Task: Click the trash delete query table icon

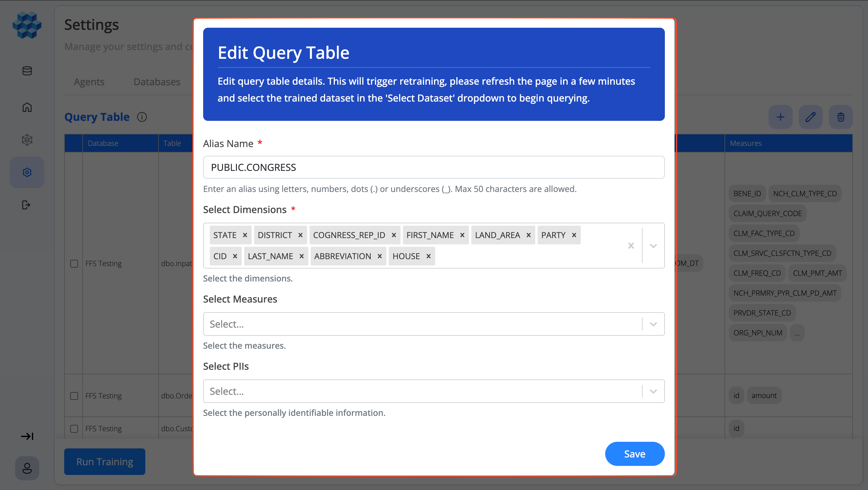Action: [x=841, y=117]
